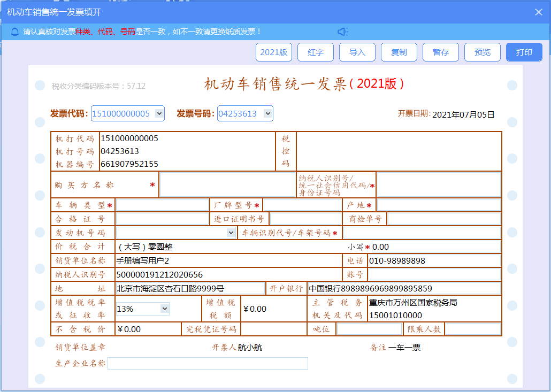Click the 导入 button

point(357,52)
